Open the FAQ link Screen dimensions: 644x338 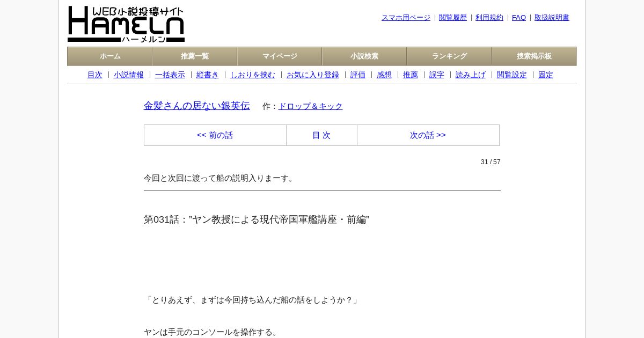tap(519, 18)
